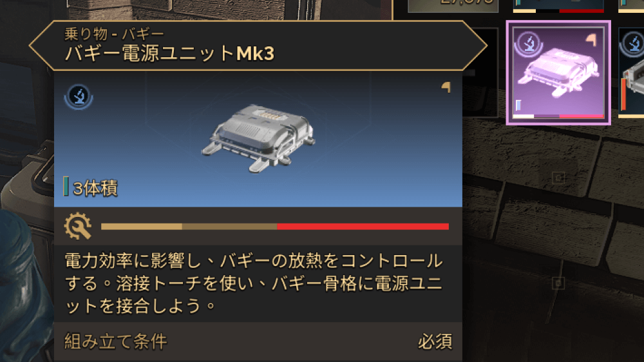Image resolution: width=644 pixels, height=362 pixels.
Task: Select the highlighted purple buggy power unit slot
Action: coord(558,73)
